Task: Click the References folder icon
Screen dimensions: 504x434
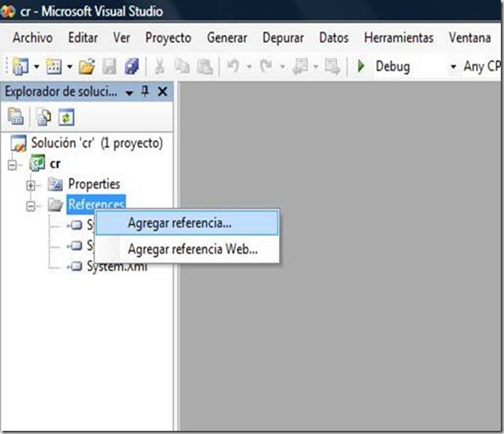Action: [56, 204]
